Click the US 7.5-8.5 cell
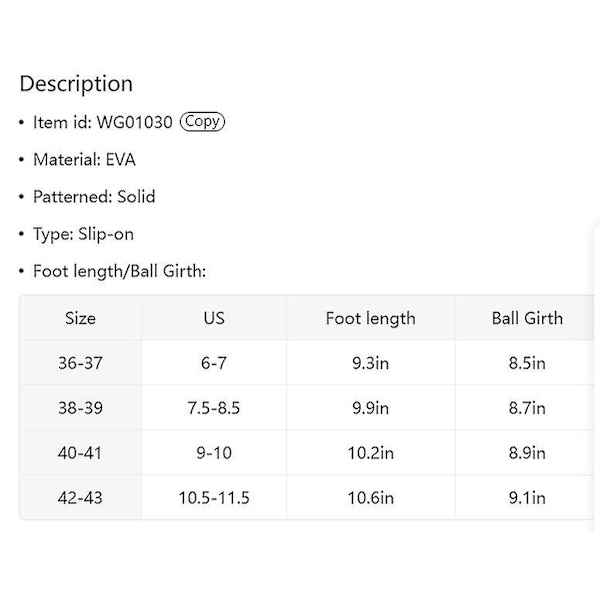The width and height of the screenshot is (600, 600). click(x=214, y=408)
